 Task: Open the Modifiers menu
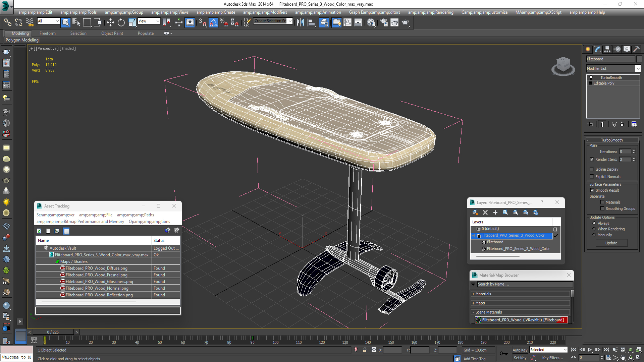[x=265, y=12]
